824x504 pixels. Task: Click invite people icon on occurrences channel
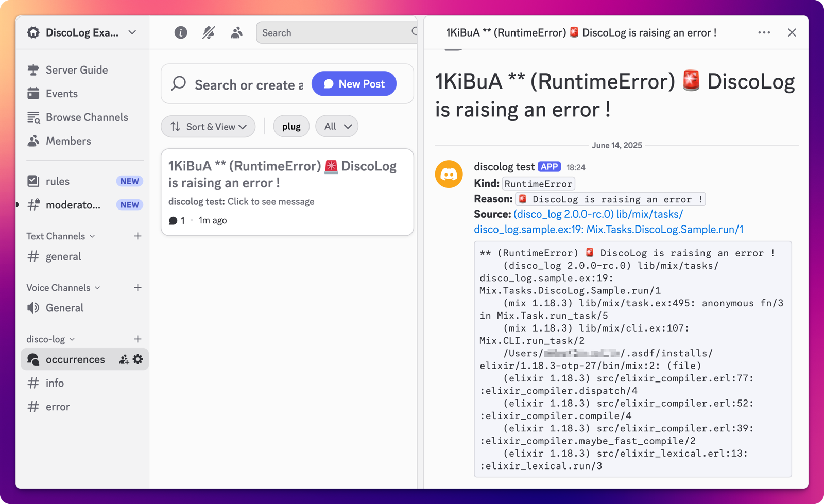point(124,359)
